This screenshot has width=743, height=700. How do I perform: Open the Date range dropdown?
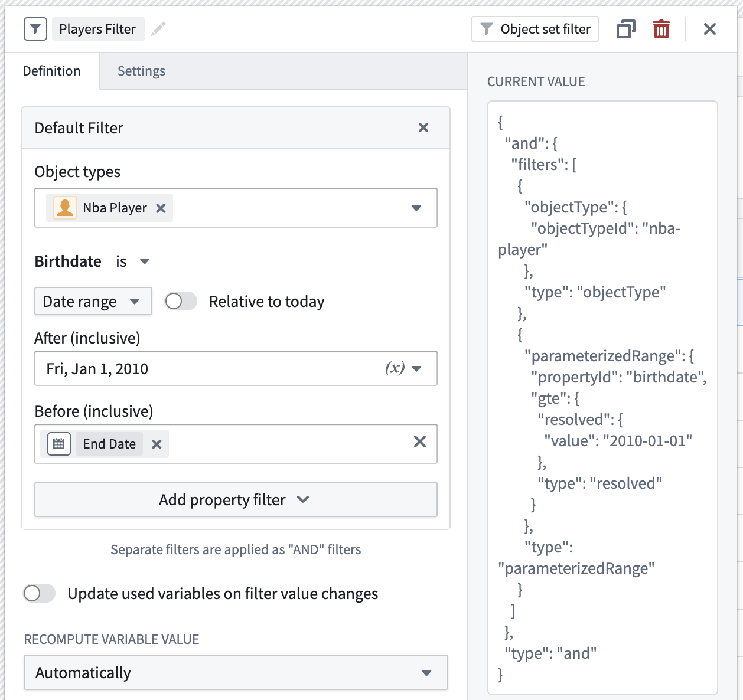93,301
